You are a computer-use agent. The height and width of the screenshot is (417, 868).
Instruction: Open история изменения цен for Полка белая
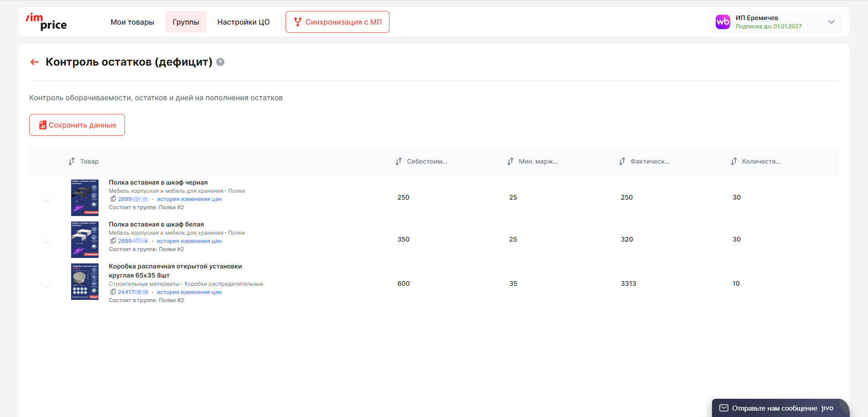click(x=189, y=241)
